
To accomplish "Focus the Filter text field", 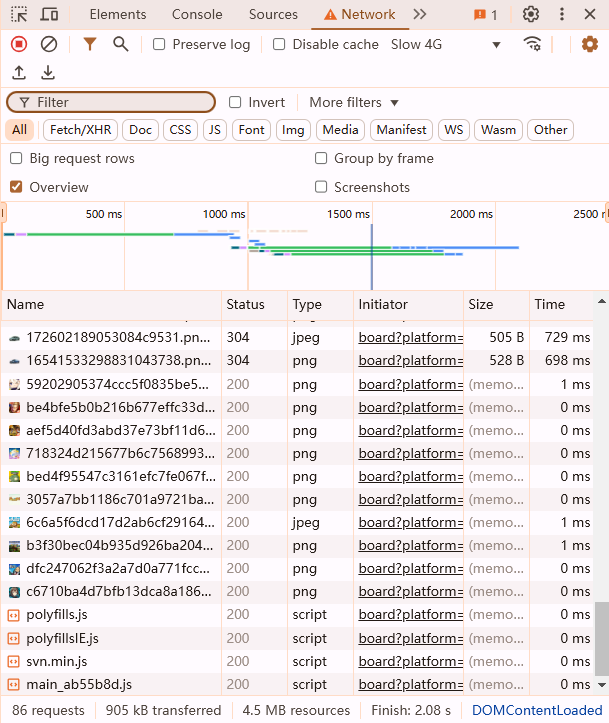I will (111, 102).
